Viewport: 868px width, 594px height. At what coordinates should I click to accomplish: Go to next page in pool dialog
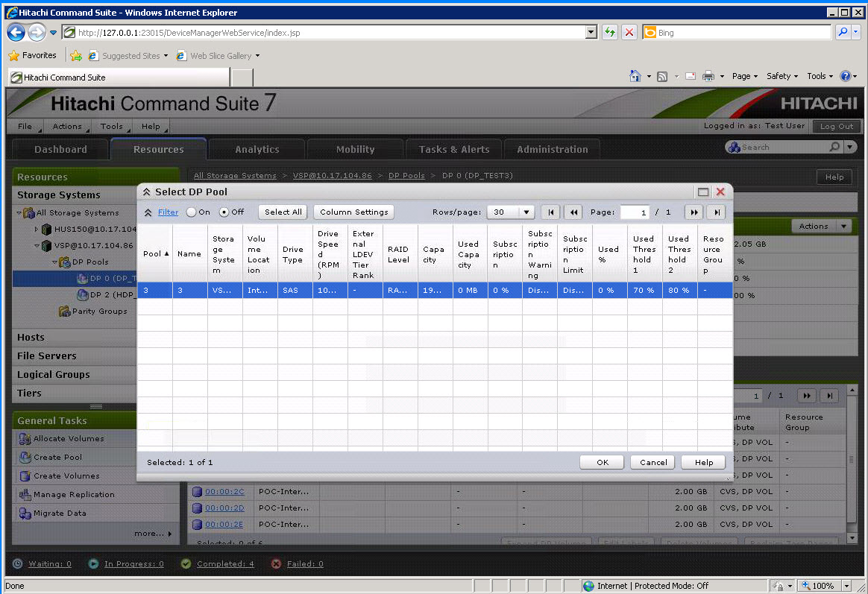point(694,212)
